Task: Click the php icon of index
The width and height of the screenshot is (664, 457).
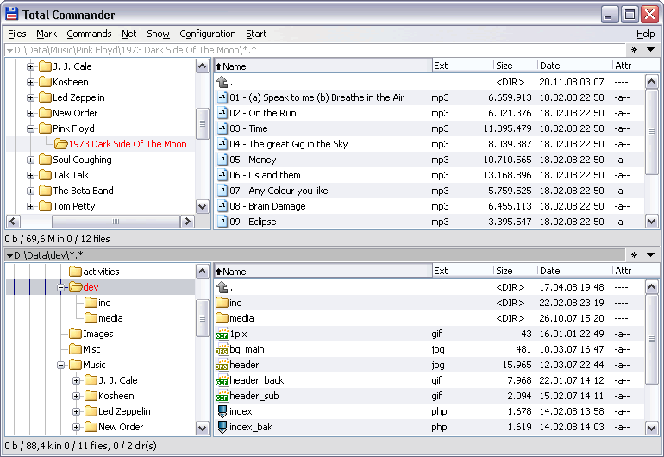Action: tap(222, 411)
